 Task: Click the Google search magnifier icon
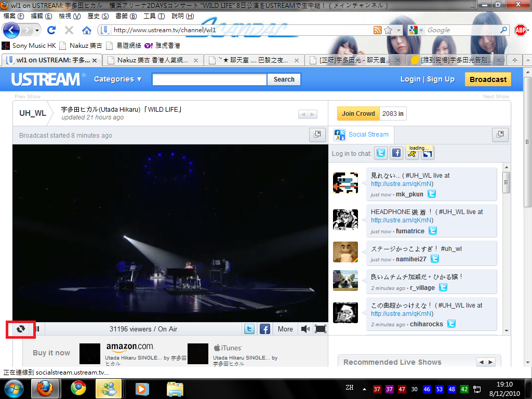tap(503, 30)
